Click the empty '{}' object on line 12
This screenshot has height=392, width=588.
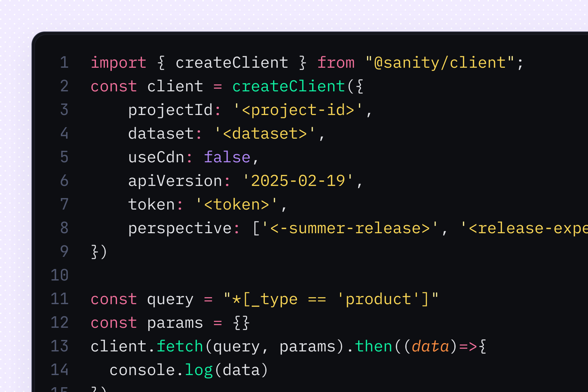tap(241, 323)
